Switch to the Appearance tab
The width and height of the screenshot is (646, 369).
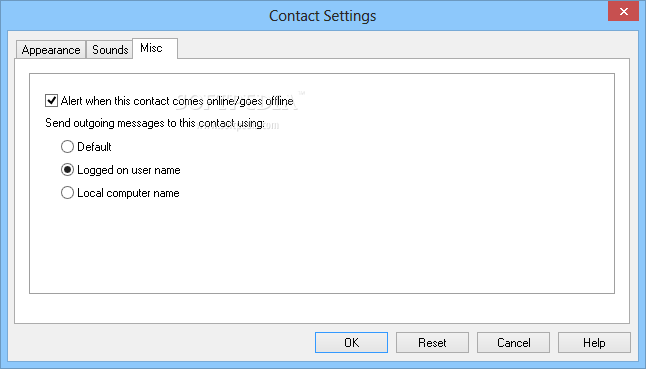click(x=51, y=50)
